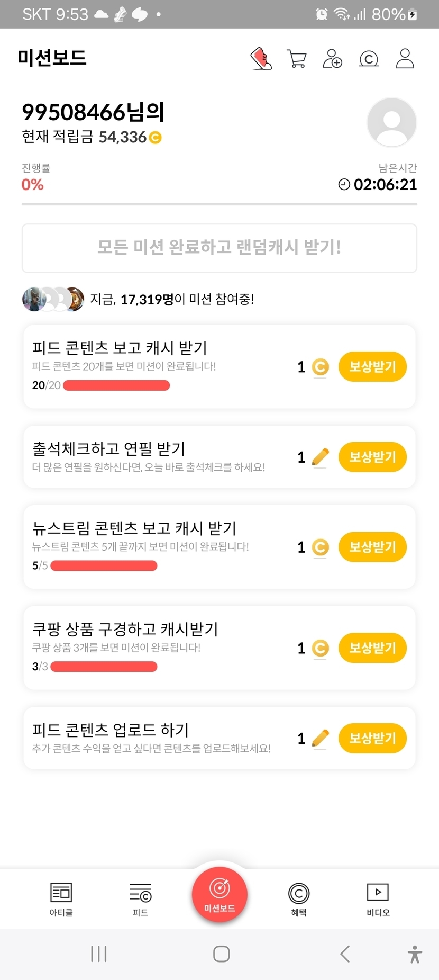439x980 pixels.
Task: Switch to the 피드 tab
Action: coord(140,898)
